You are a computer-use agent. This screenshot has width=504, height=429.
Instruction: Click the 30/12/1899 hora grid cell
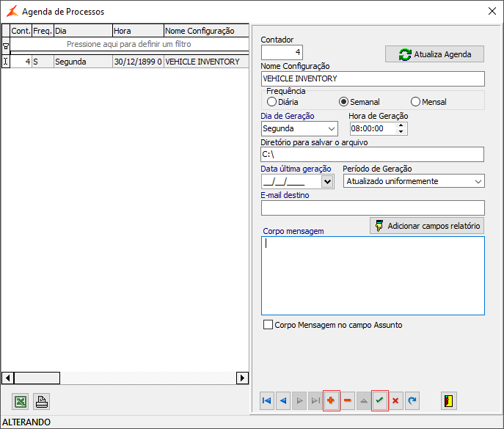[138, 62]
